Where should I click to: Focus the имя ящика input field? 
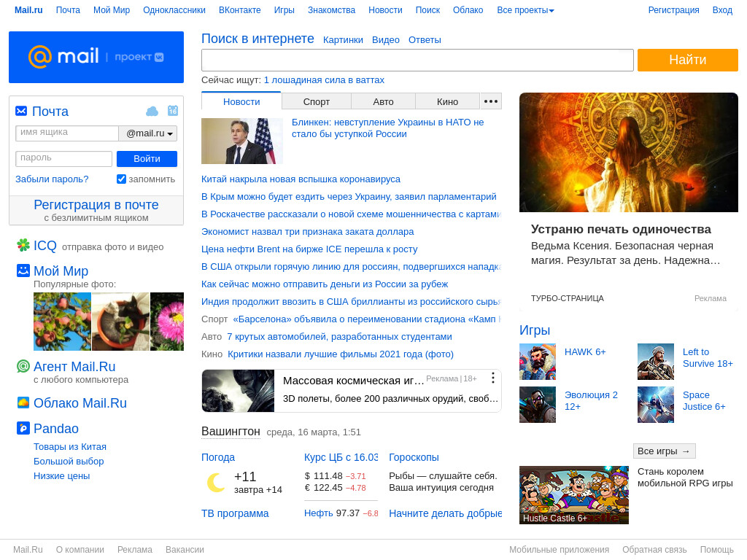pos(67,133)
